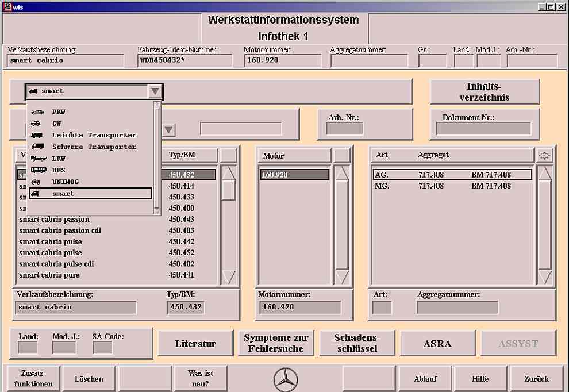The width and height of the screenshot is (569, 392).
Task: Click the Dokument Nr. input field
Action: (x=483, y=129)
